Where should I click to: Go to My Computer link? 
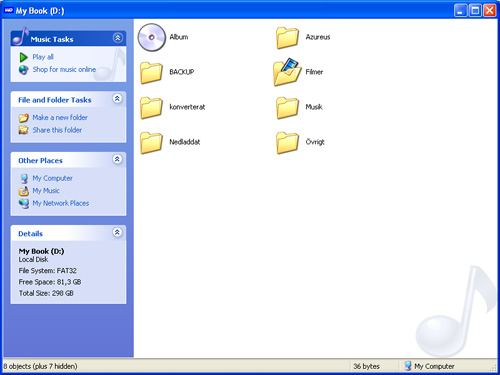52,178
